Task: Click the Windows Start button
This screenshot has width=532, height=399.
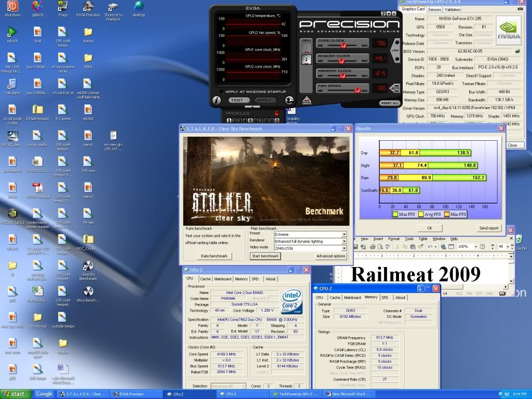Action: (x=16, y=394)
